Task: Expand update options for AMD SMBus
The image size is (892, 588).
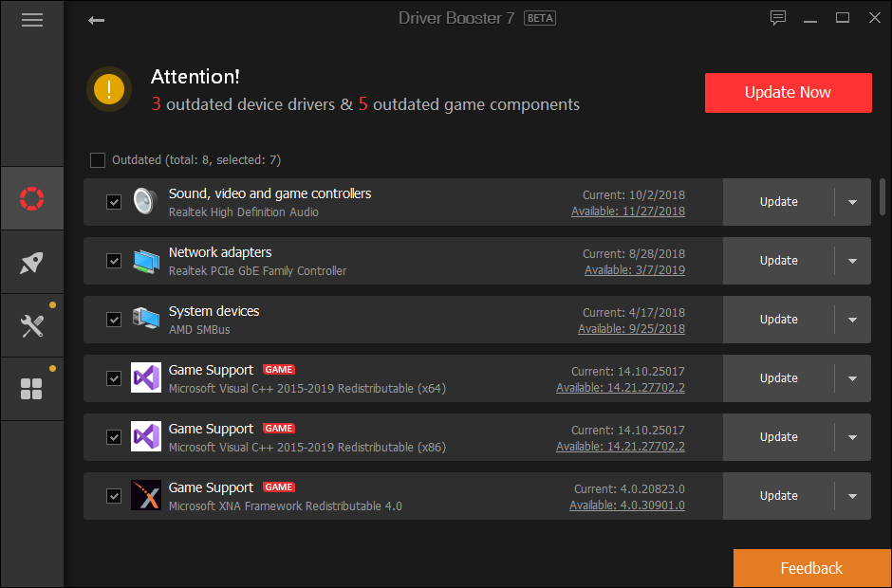Action: pos(852,320)
